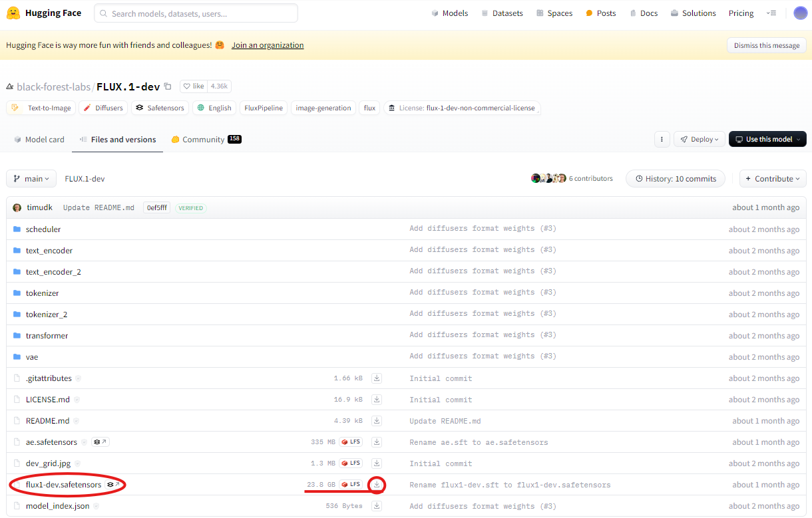Select the Files and versions tab

(x=117, y=139)
